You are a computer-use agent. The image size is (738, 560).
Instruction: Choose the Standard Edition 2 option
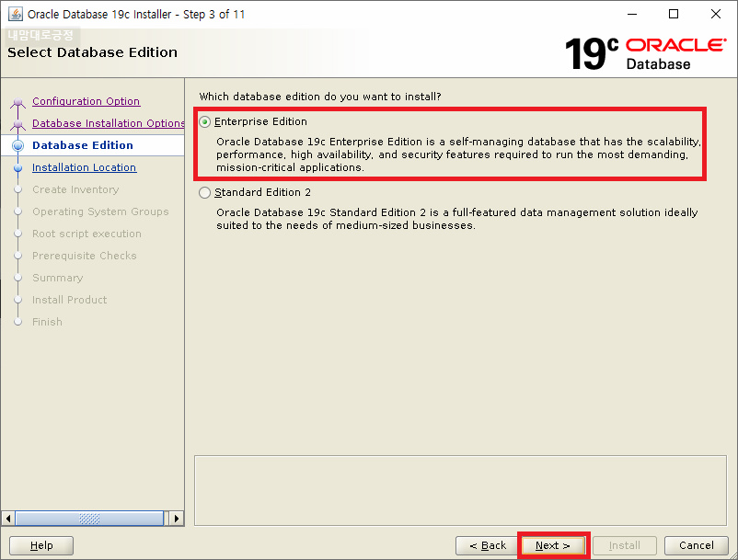[204, 193]
